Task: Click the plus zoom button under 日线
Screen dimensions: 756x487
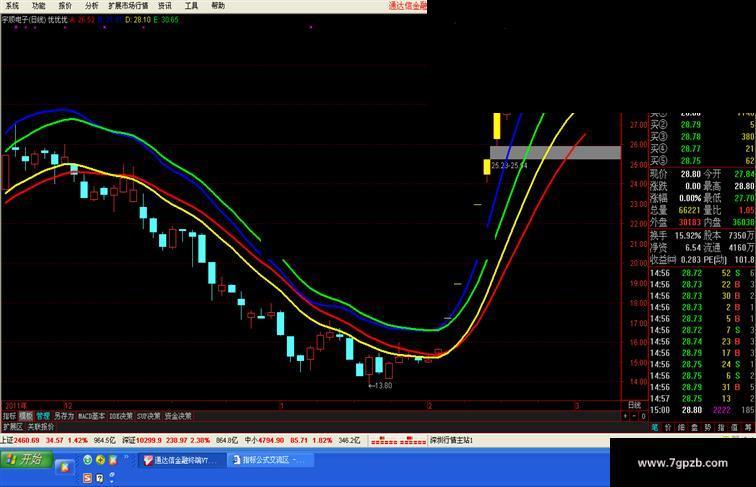Action: coord(625,416)
